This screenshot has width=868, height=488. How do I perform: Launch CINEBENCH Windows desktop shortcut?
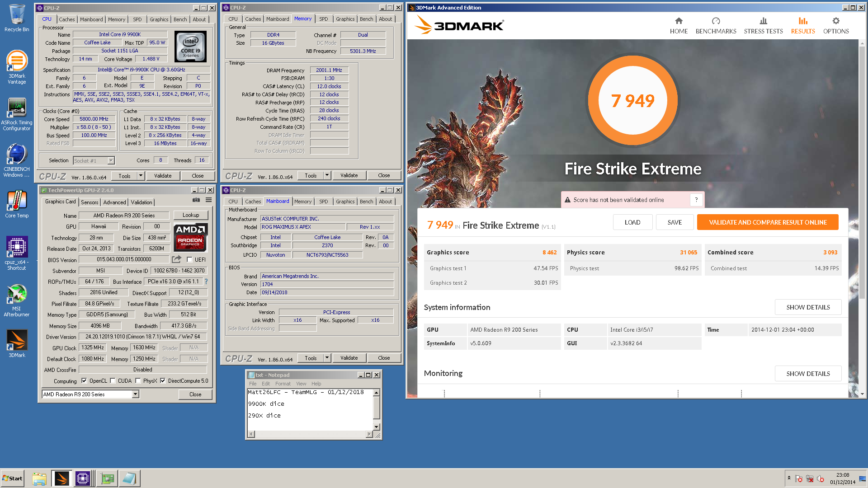pos(17,161)
